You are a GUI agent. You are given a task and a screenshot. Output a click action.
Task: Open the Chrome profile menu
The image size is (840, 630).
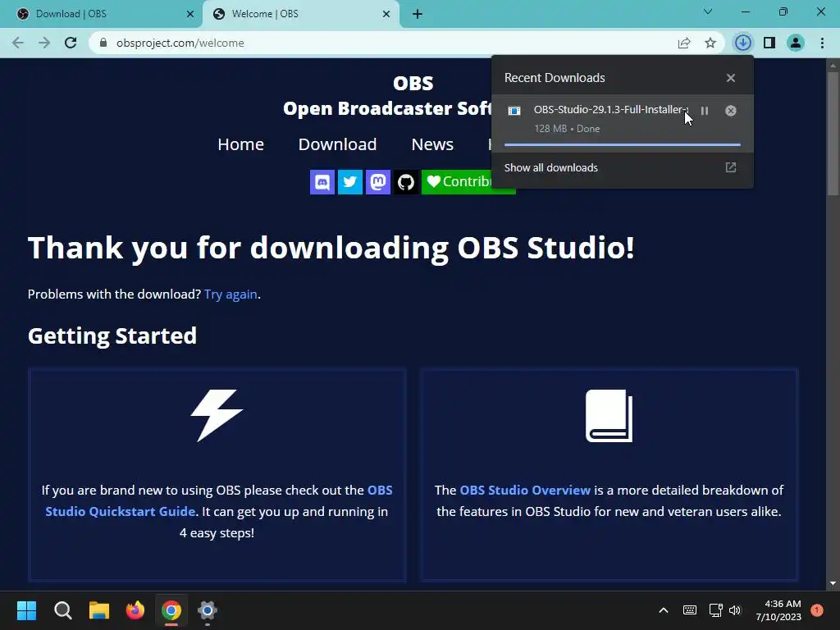pos(796,43)
